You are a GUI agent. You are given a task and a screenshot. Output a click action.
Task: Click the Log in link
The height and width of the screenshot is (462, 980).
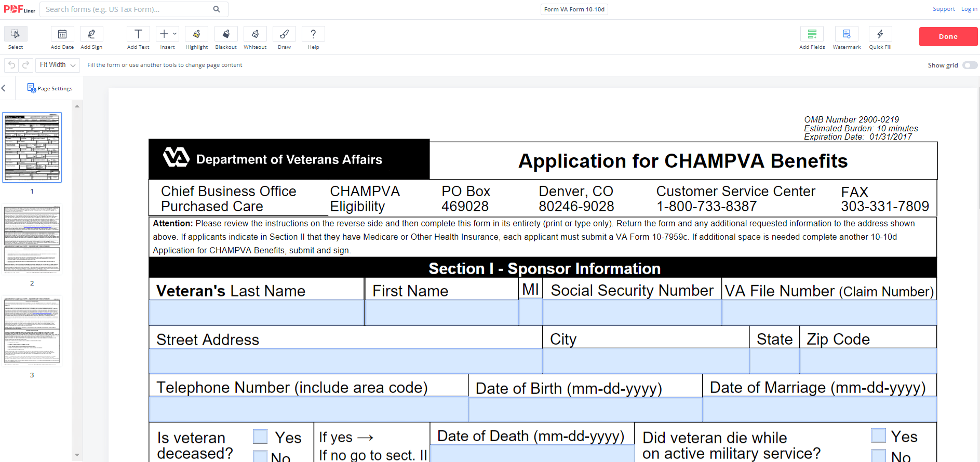(x=969, y=9)
